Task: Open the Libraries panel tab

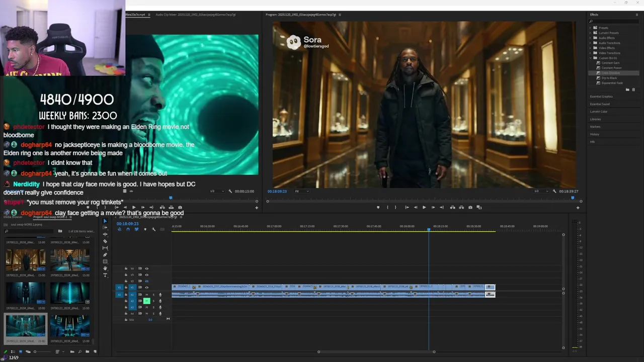Action: coord(595,119)
